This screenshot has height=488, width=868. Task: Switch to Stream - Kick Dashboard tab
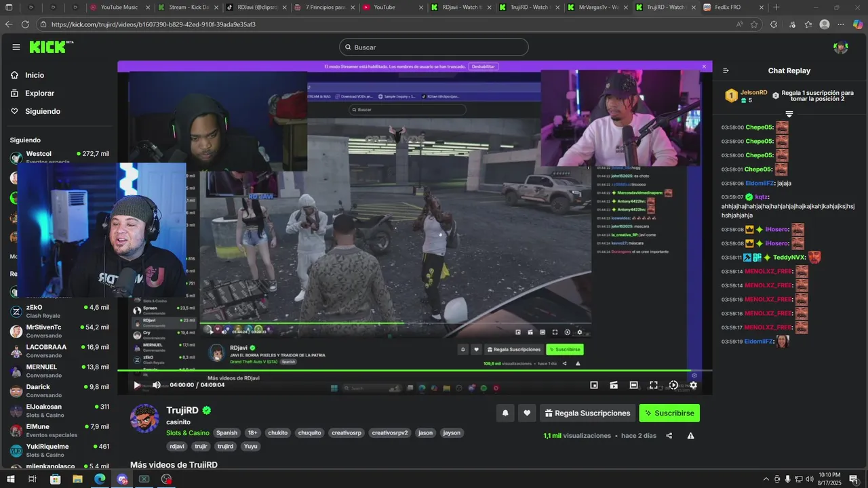pos(186,7)
